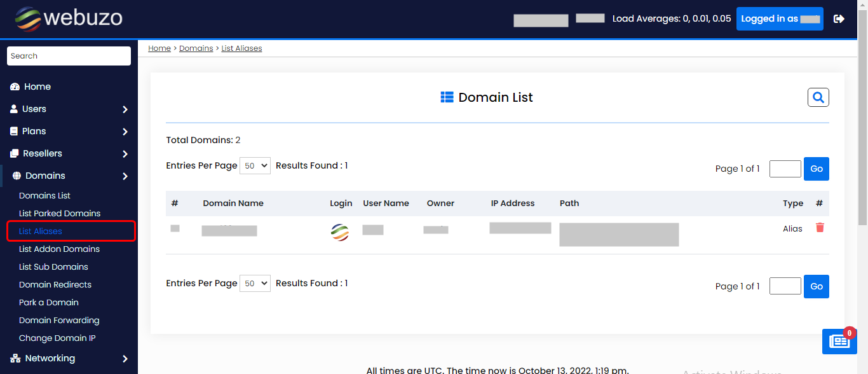Open the news panel icon with badge
Screen dimensions: 868x374
coord(839,342)
